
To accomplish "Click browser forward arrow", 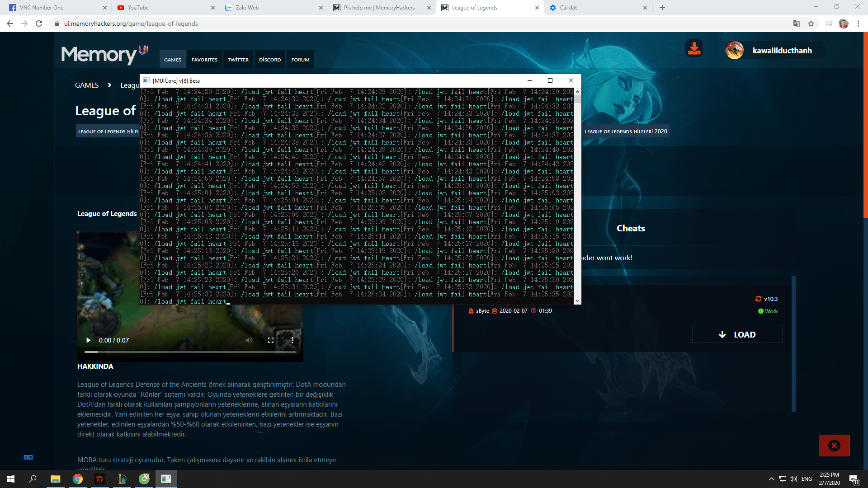I will (24, 23).
